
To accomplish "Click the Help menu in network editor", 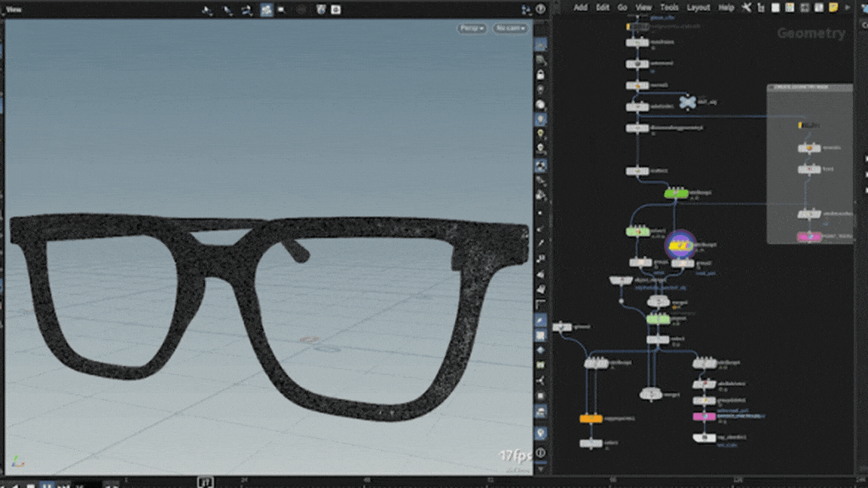I will [726, 8].
